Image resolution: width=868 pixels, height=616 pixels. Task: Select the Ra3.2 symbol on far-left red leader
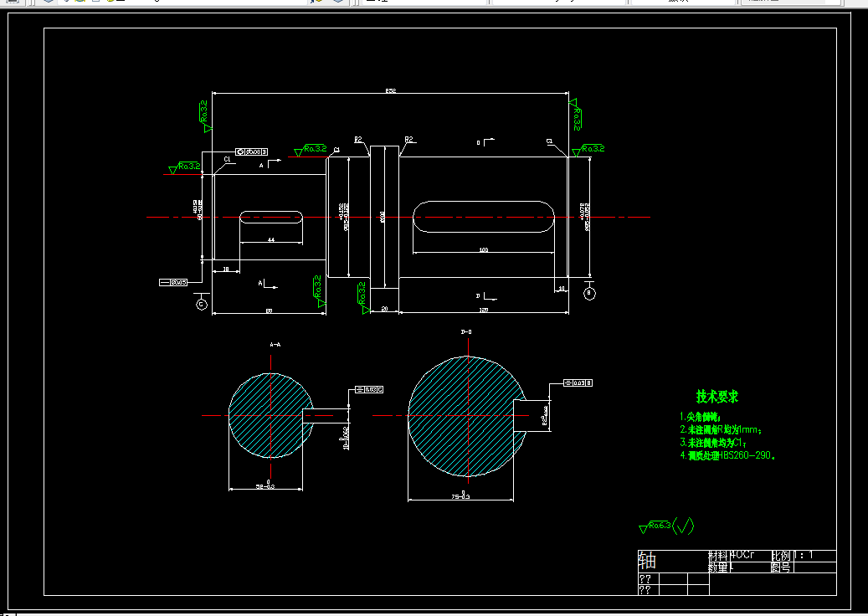click(185, 167)
